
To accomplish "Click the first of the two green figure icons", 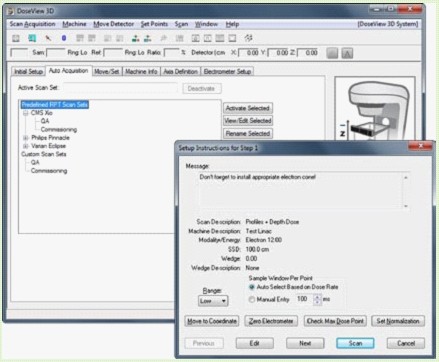I will 135,38.
